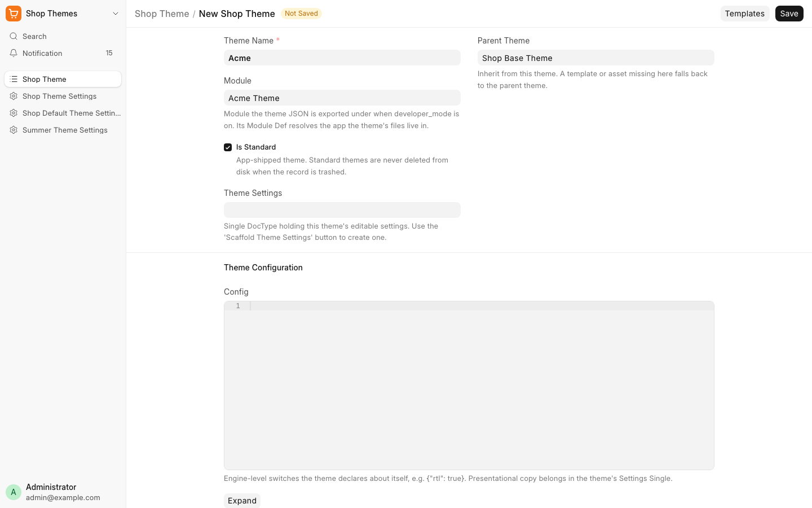Click the gear icon beside Shop Theme Settings
Screen dimensions: 812x508
click(14, 96)
